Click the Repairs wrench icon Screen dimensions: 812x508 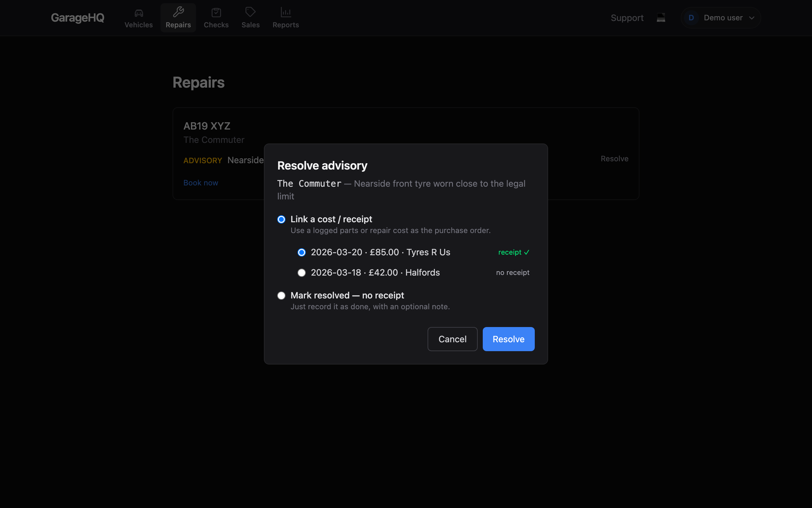178,12
